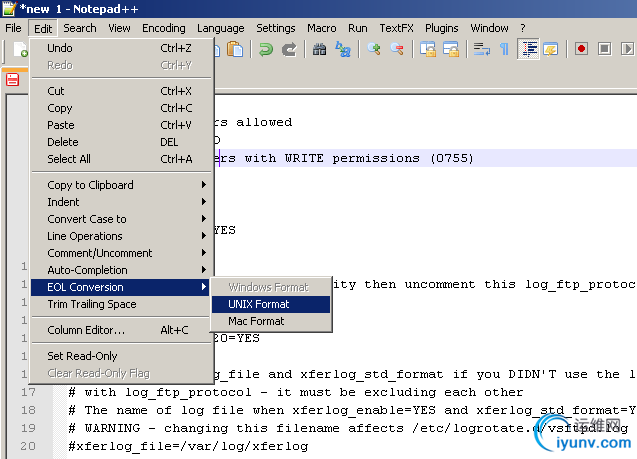Open the View menu
The image size is (637, 459).
point(119,28)
